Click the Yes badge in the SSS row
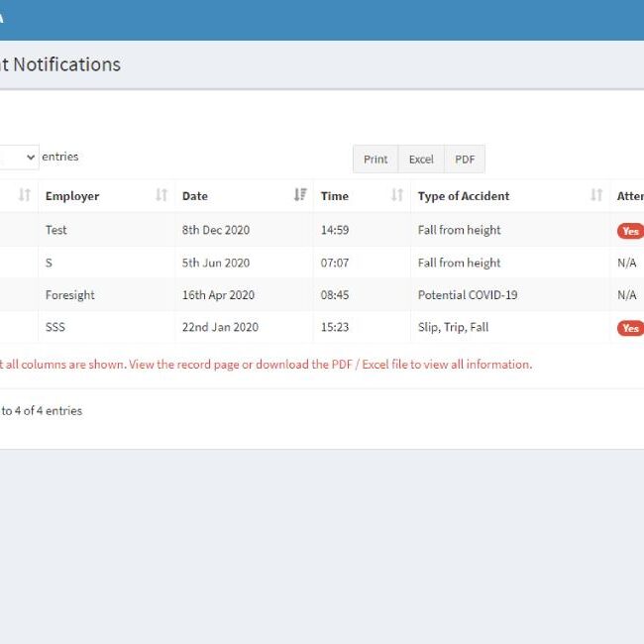644x644 pixels. 629,328
